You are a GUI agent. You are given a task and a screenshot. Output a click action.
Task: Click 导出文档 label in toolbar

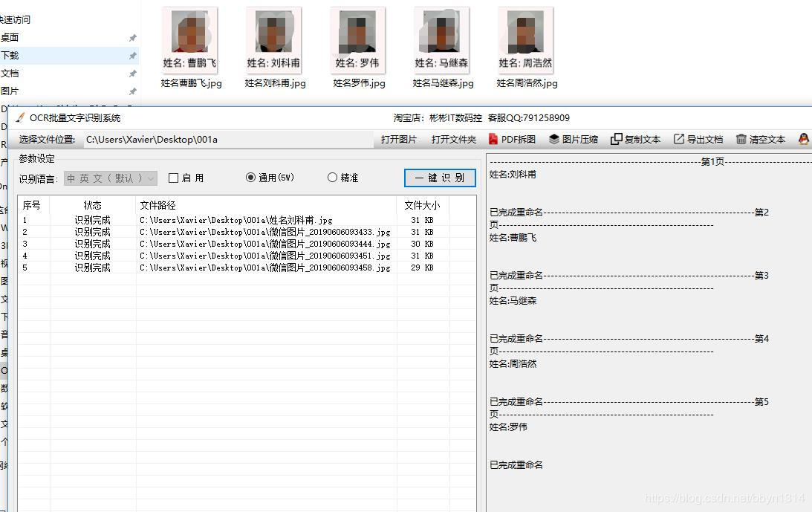(705, 140)
